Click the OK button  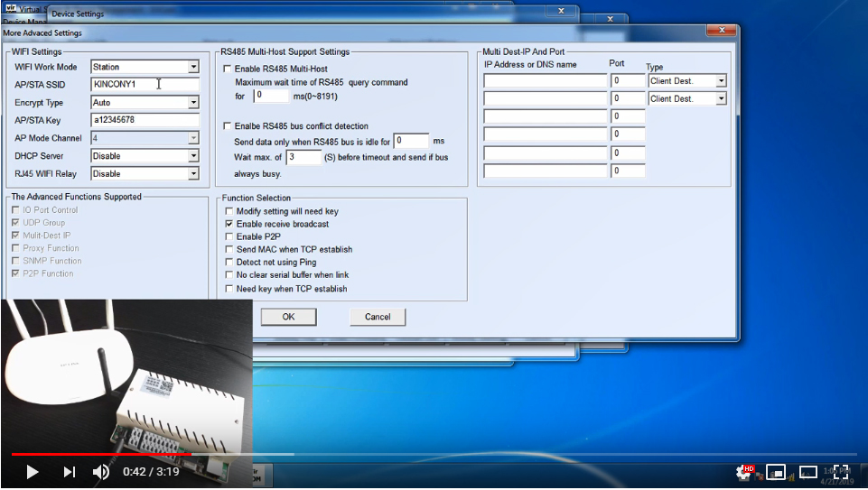288,317
